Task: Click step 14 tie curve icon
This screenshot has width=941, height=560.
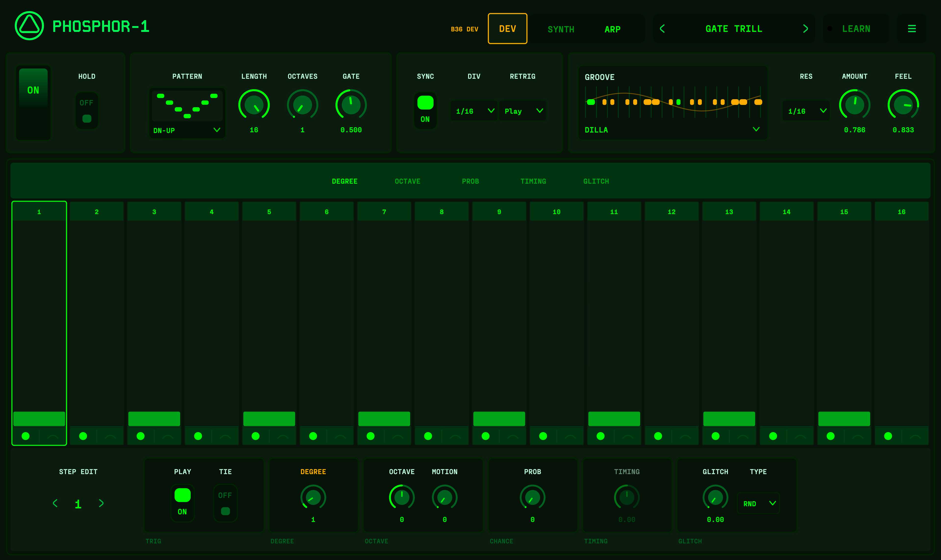Action: [800, 436]
